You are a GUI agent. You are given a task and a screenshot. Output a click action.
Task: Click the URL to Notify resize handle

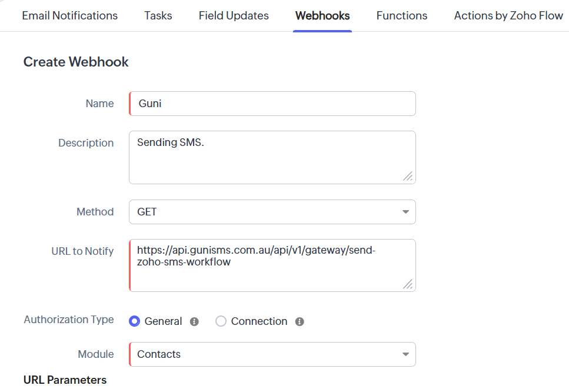click(x=408, y=284)
